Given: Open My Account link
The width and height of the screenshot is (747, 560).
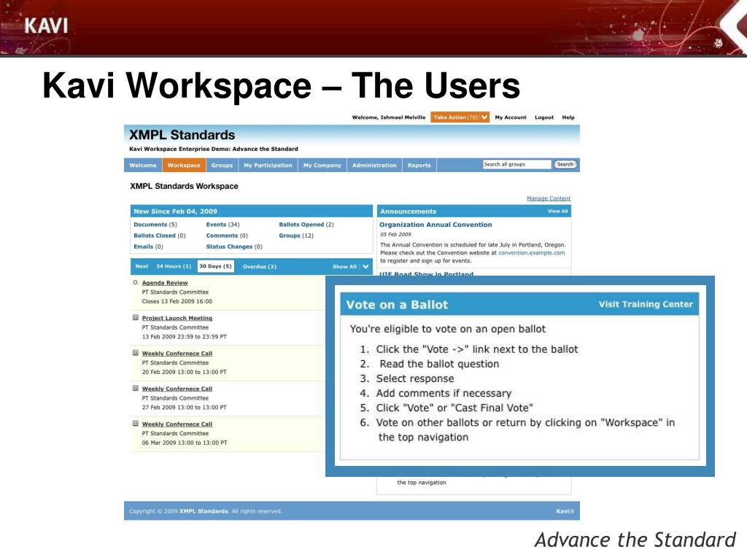Looking at the screenshot, I should coord(510,117).
